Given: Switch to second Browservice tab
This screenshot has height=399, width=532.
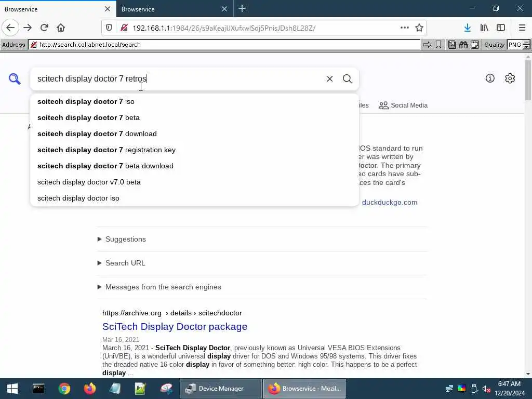Looking at the screenshot, I should (170, 9).
